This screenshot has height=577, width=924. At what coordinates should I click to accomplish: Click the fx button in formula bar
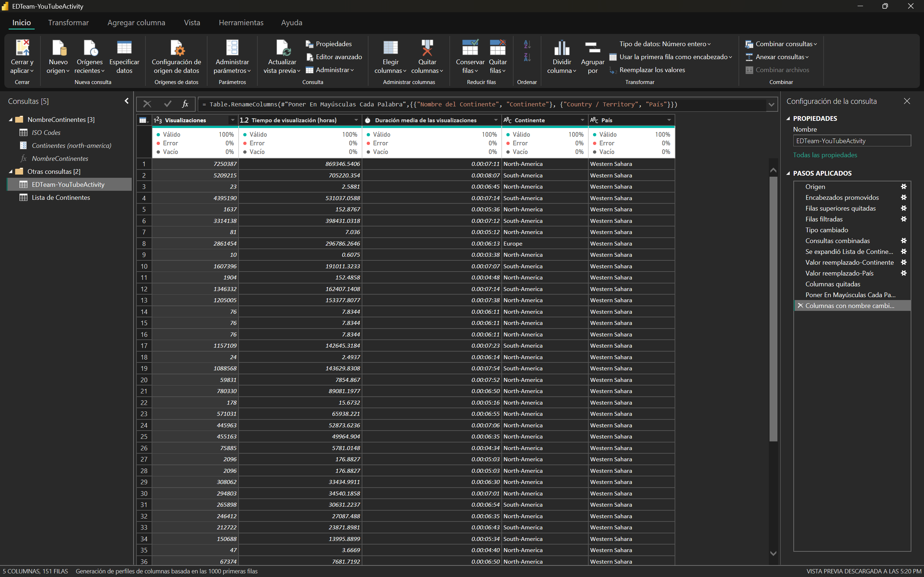click(185, 104)
